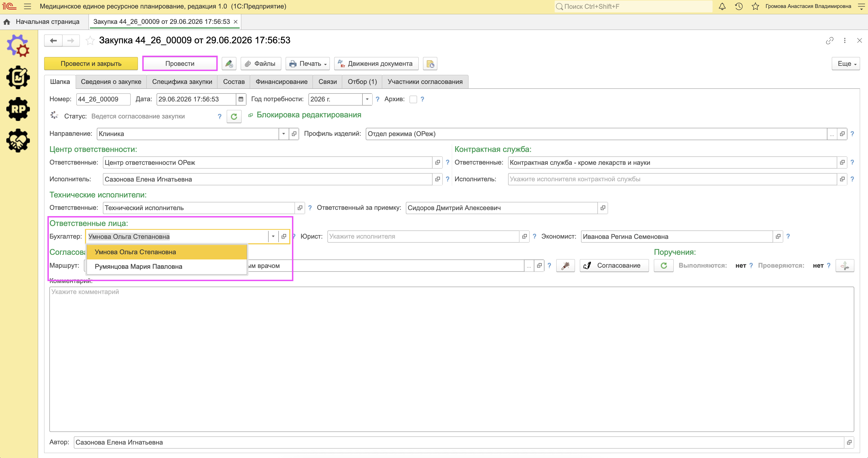Click the Провести button

(x=180, y=64)
